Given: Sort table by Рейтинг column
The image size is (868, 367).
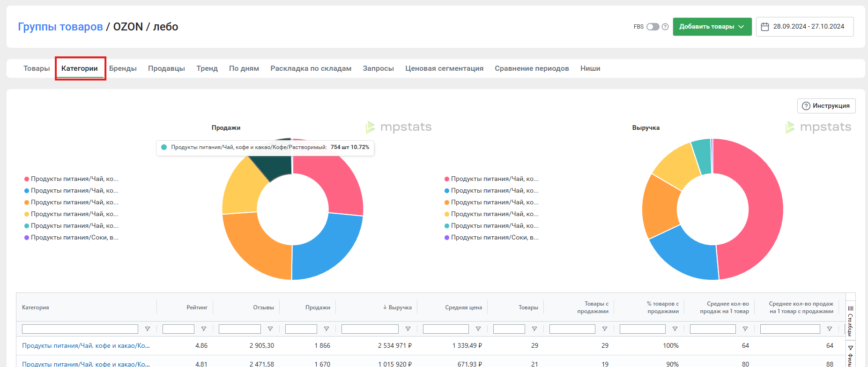Looking at the screenshot, I should [197, 307].
